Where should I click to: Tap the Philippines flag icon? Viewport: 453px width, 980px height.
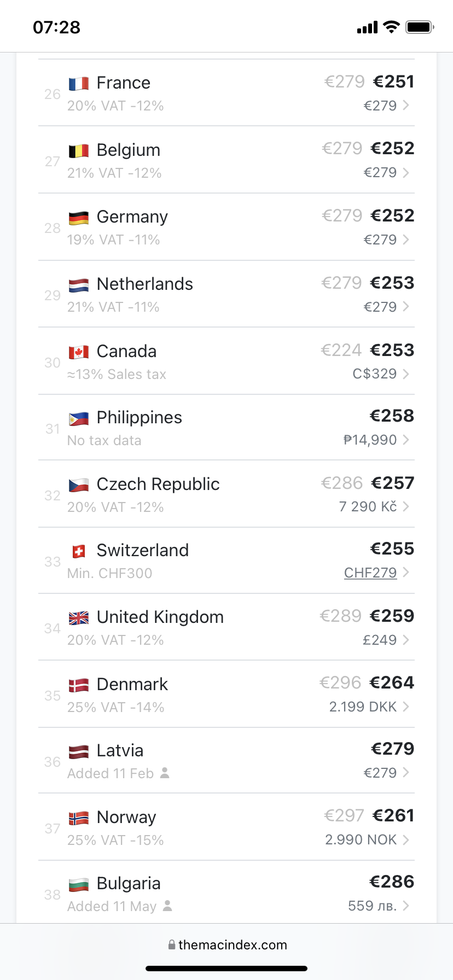tap(79, 419)
